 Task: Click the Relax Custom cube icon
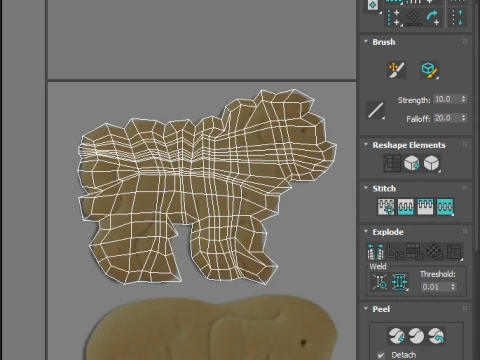click(432, 163)
